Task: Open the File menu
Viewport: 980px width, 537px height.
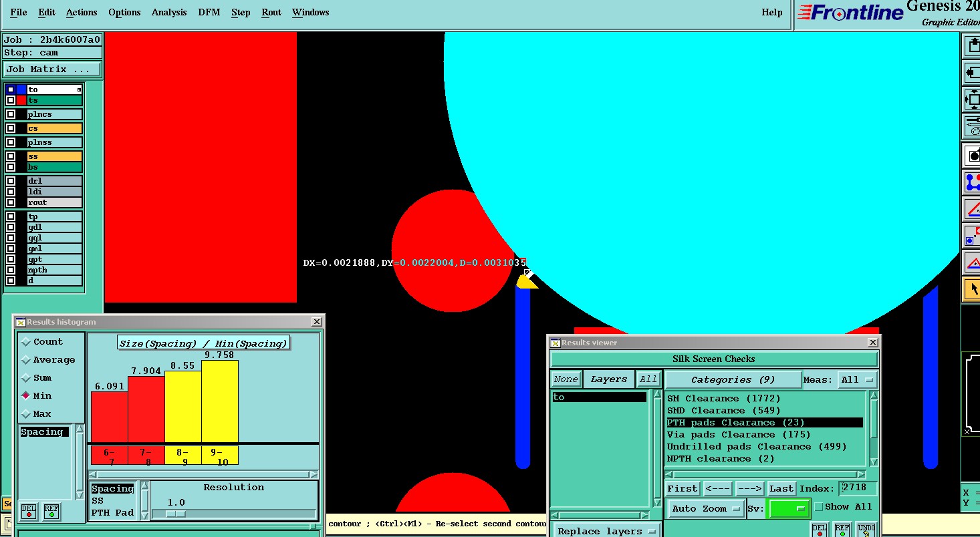Action: click(19, 13)
